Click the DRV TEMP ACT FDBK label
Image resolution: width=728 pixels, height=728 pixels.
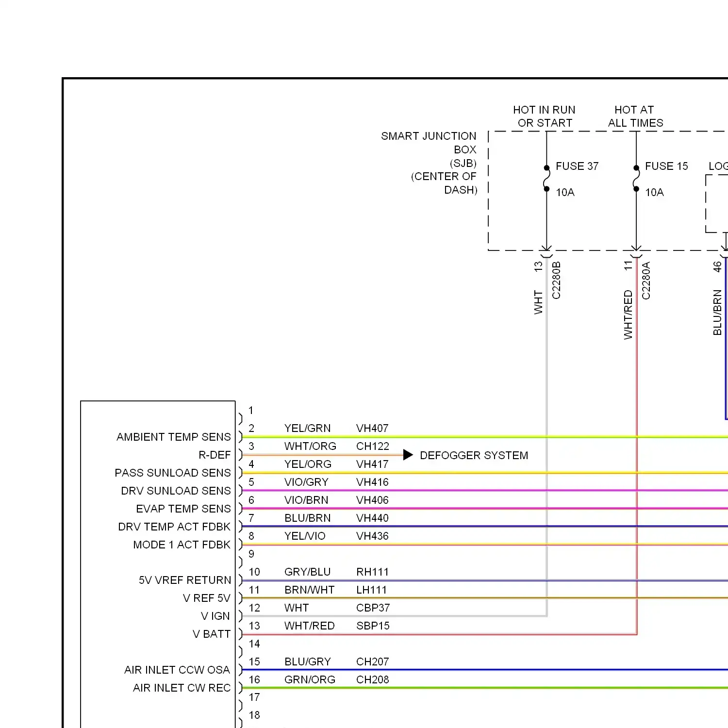point(174,527)
